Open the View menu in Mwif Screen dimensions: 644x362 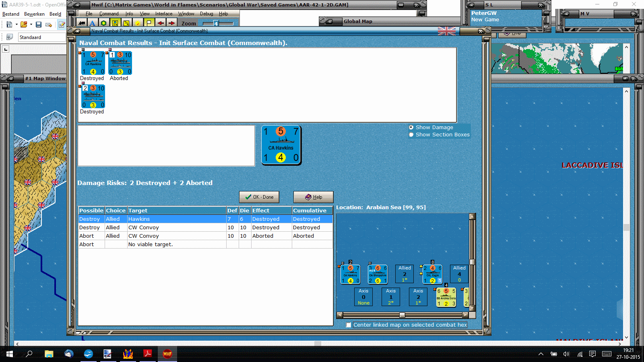tap(144, 14)
